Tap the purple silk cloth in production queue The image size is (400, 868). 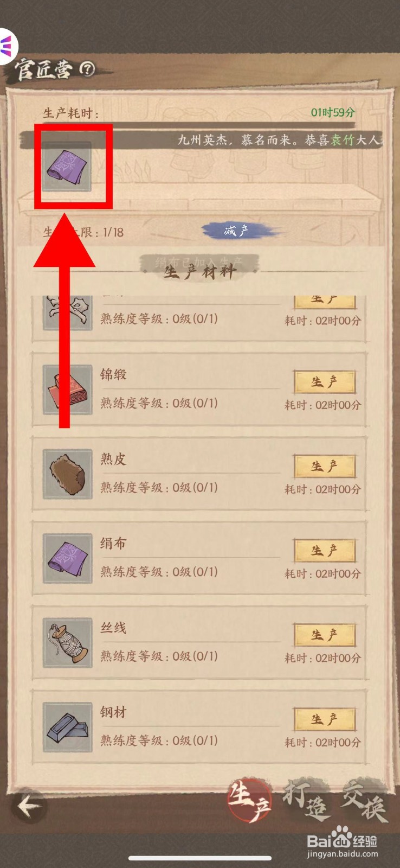pos(67,167)
